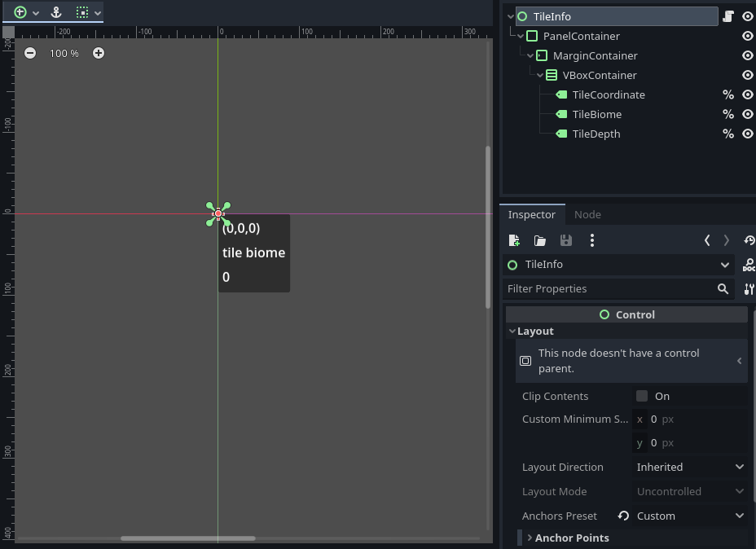The image size is (756, 549).
Task: Open the Anchors Preset dropdown
Action: (688, 516)
